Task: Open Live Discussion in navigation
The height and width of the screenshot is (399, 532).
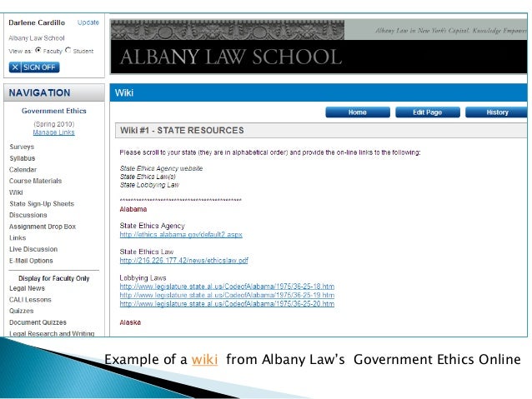Action: [33, 249]
